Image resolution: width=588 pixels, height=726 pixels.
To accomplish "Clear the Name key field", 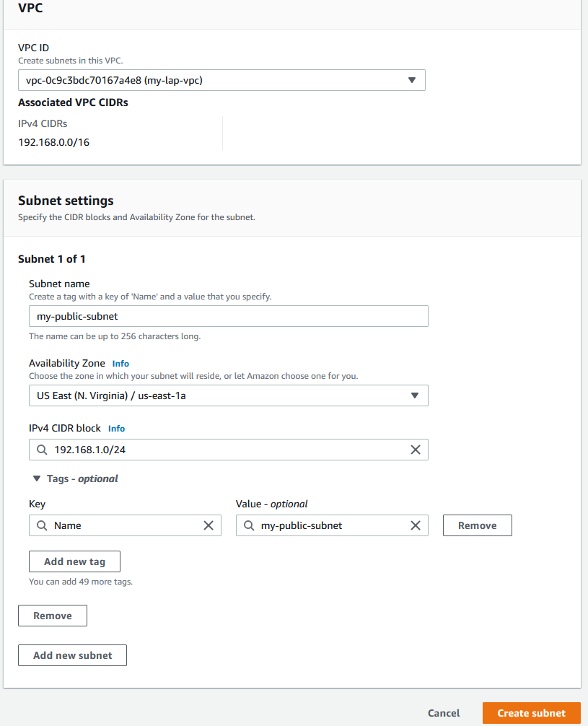I will tap(209, 525).
